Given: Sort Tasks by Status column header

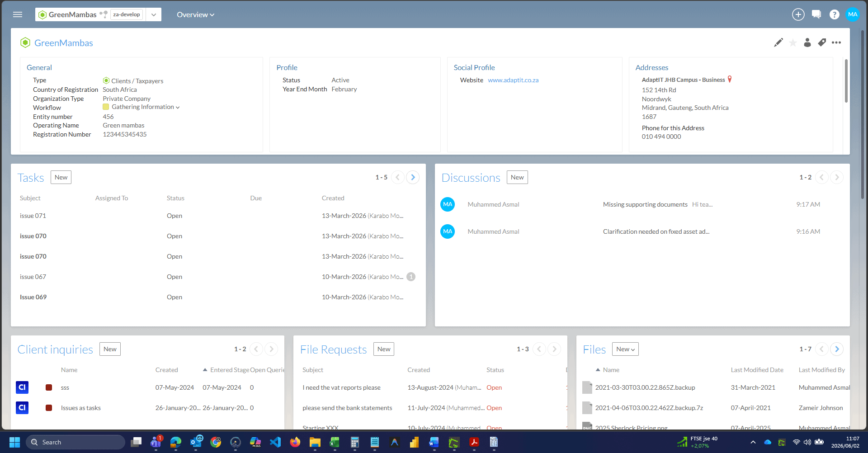Looking at the screenshot, I should tap(175, 198).
